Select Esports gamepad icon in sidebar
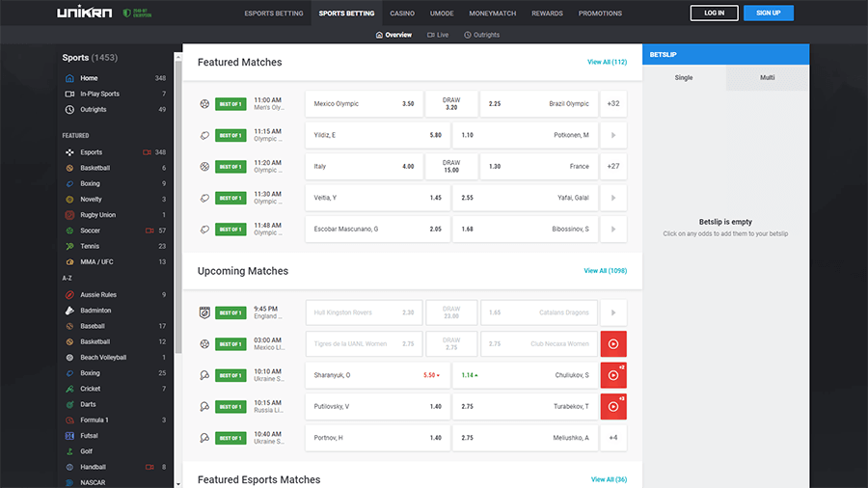Screen dimensions: 868x488 [69, 152]
